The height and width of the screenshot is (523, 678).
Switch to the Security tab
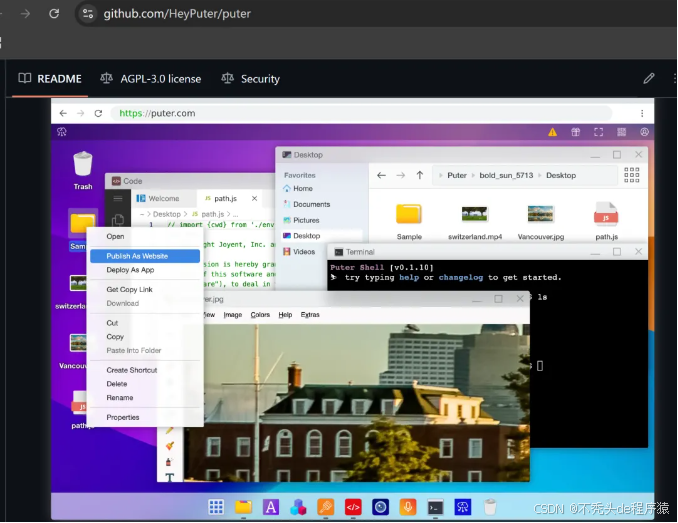coord(251,79)
